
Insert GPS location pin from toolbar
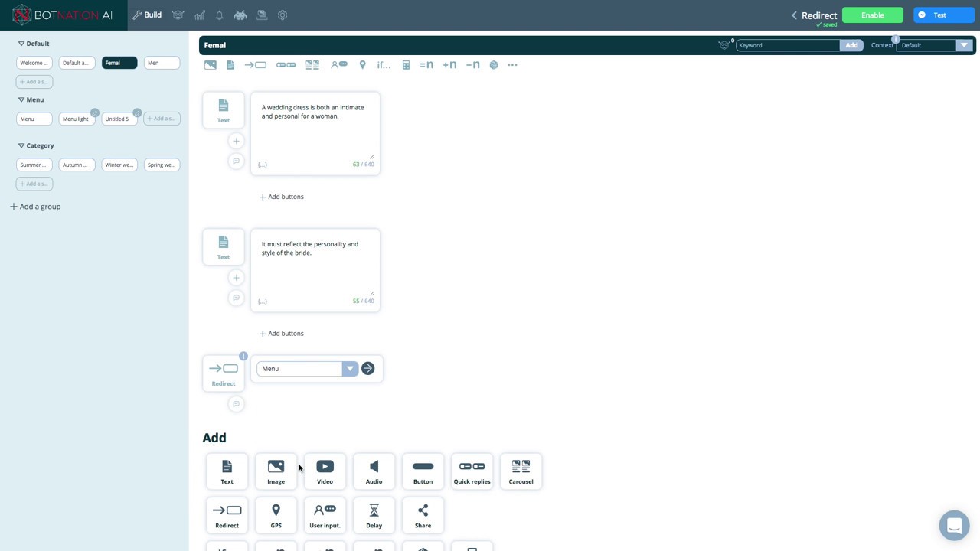point(363,65)
